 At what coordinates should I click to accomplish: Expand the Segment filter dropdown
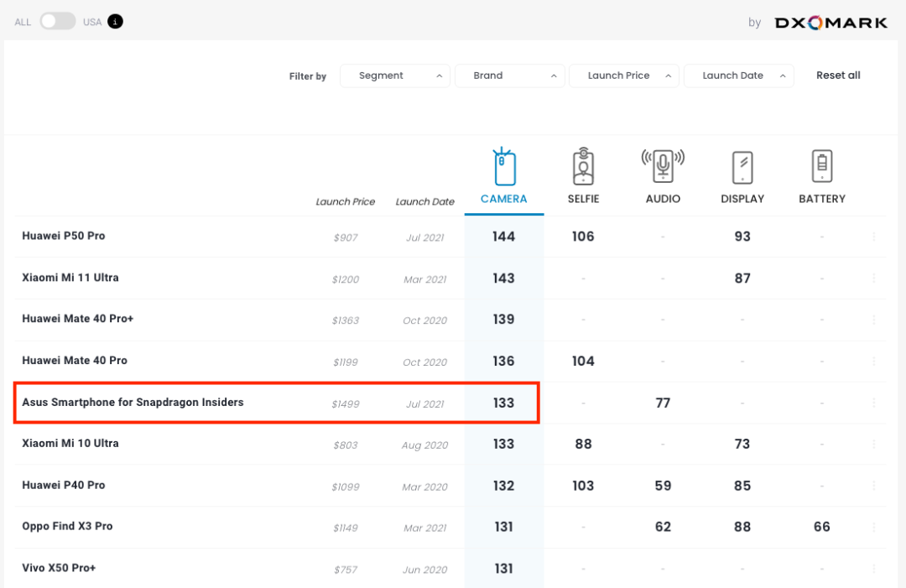[395, 75]
